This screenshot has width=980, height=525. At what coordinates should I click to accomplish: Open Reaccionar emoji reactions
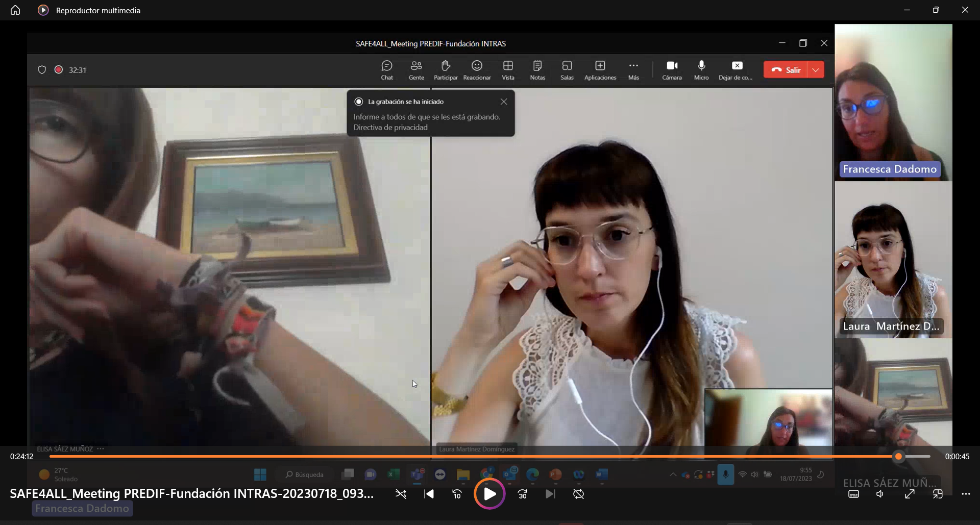(477, 70)
